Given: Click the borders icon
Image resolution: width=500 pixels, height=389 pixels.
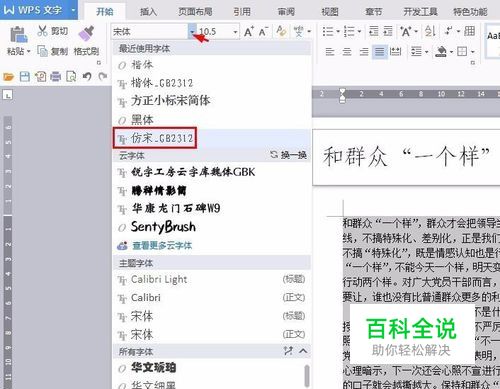Looking at the screenshot, I should click(x=462, y=52).
